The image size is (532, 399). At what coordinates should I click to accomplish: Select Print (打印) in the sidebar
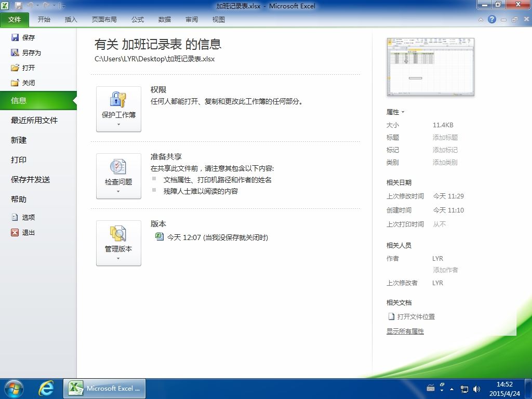pos(19,159)
